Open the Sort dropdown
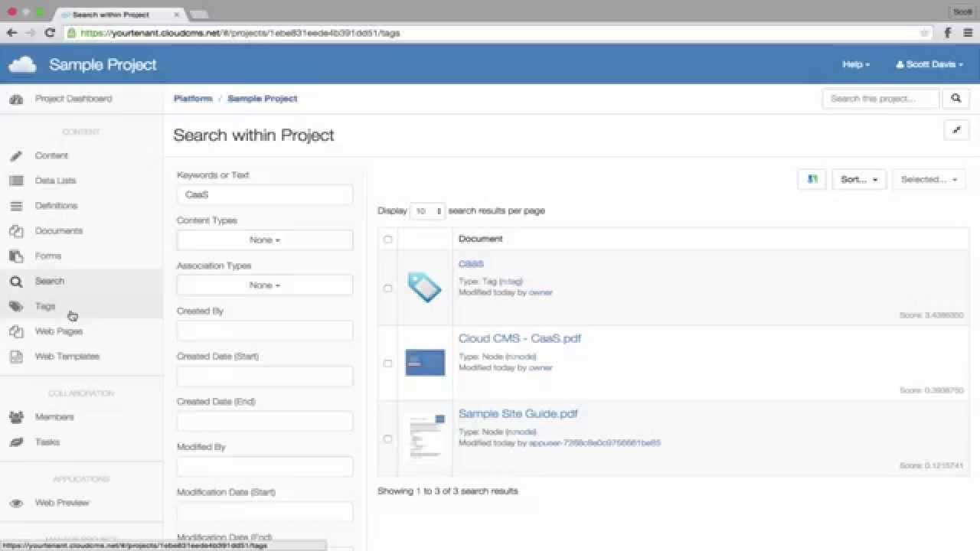This screenshot has height=551, width=980. pyautogui.click(x=859, y=179)
